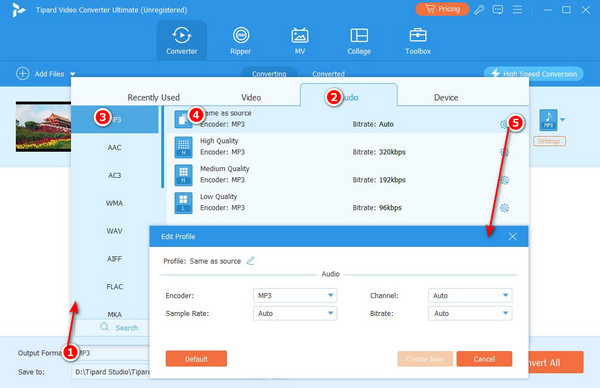
Task: Select WMA in format list
Action: (114, 203)
